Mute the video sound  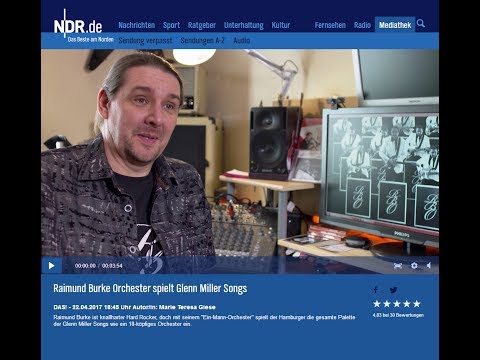(429, 266)
